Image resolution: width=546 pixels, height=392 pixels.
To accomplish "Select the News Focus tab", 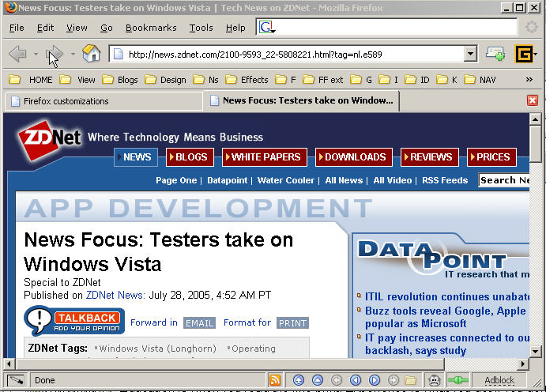I will [302, 100].
